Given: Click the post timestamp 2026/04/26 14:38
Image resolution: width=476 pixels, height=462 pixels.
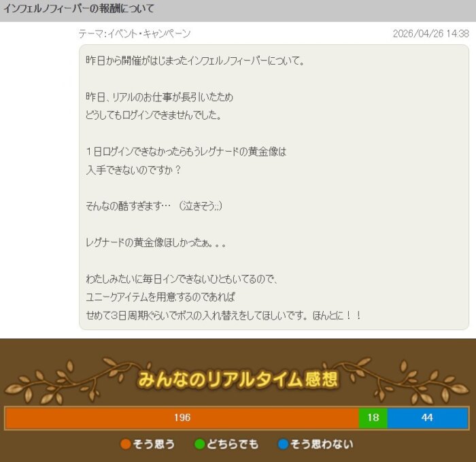Looking at the screenshot, I should [430, 33].
